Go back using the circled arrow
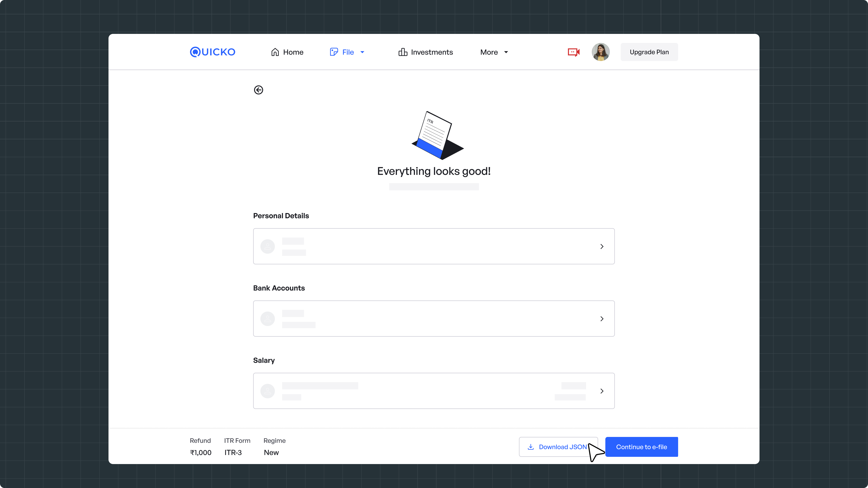Screen dimensions: 868x488 click(258, 90)
